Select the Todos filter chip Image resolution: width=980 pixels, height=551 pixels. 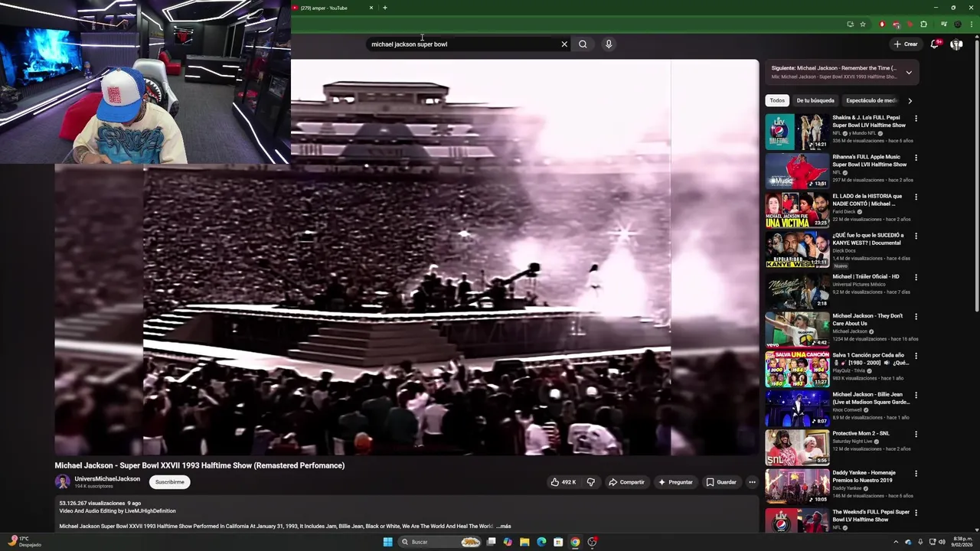coord(777,100)
